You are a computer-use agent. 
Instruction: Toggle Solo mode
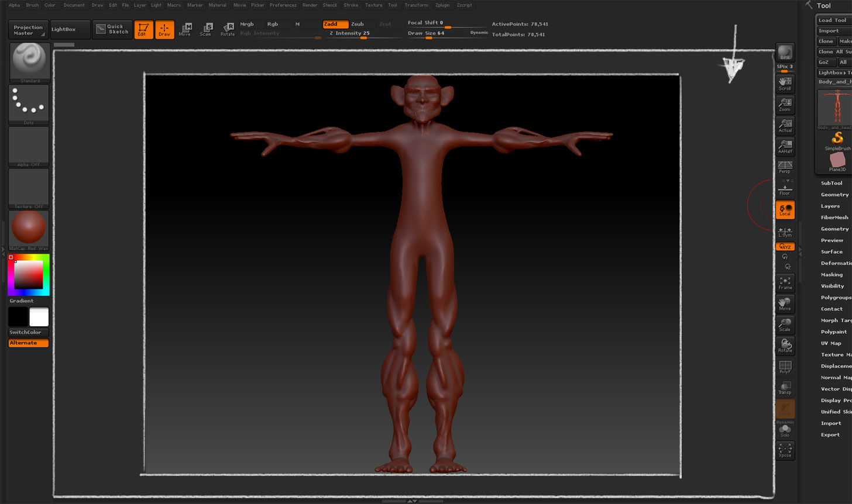click(x=785, y=431)
